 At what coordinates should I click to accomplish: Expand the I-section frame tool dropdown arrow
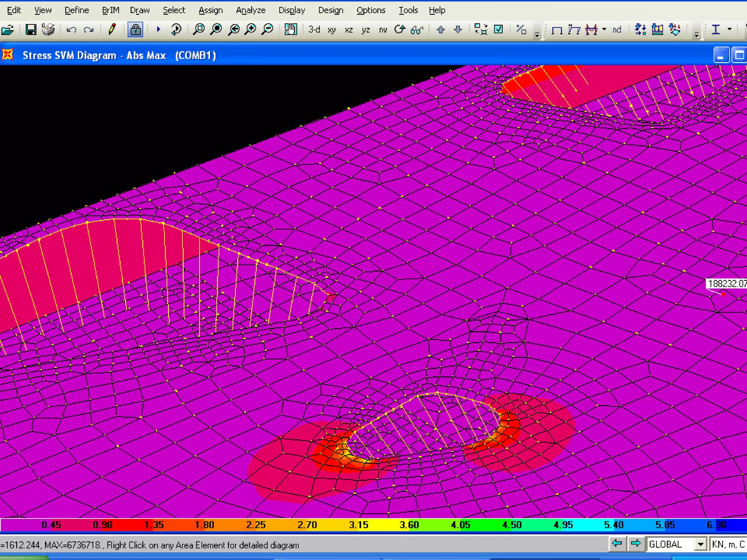tap(729, 29)
